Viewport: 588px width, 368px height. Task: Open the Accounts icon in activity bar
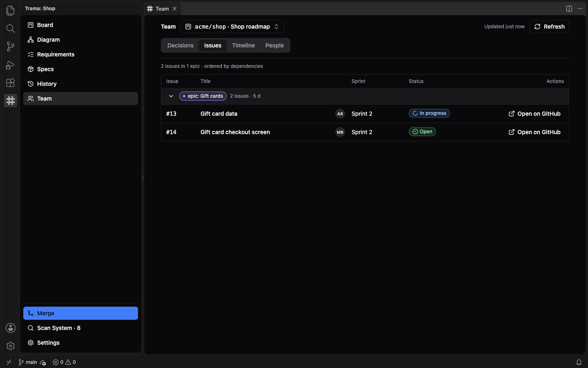pyautogui.click(x=11, y=328)
